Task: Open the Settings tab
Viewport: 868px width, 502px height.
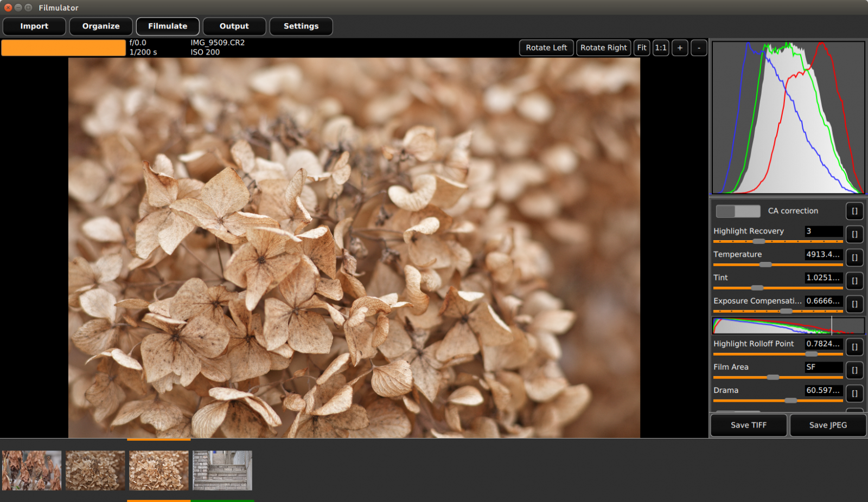Action: tap(301, 26)
